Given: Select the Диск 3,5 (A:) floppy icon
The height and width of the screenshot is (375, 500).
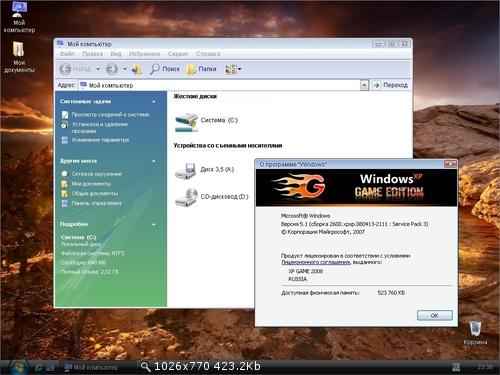Looking at the screenshot, I should point(186,171).
